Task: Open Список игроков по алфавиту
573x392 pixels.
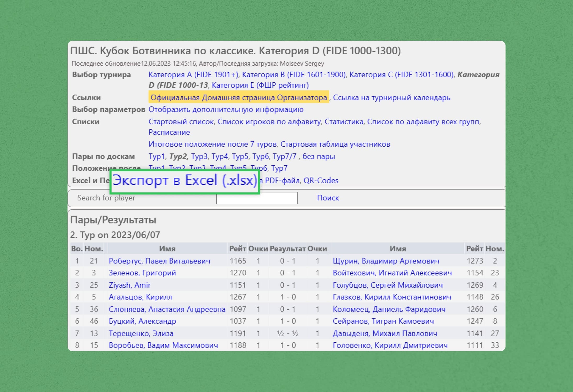Action: click(269, 122)
